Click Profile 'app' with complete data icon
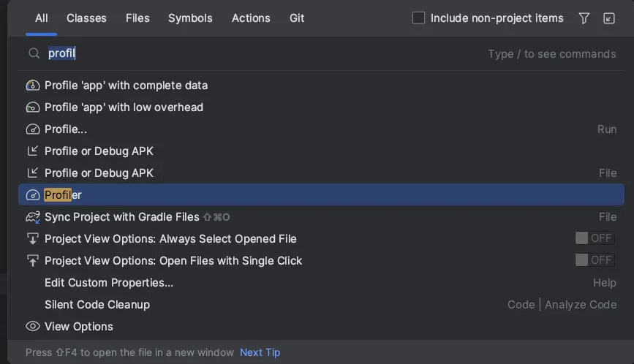 (33, 86)
